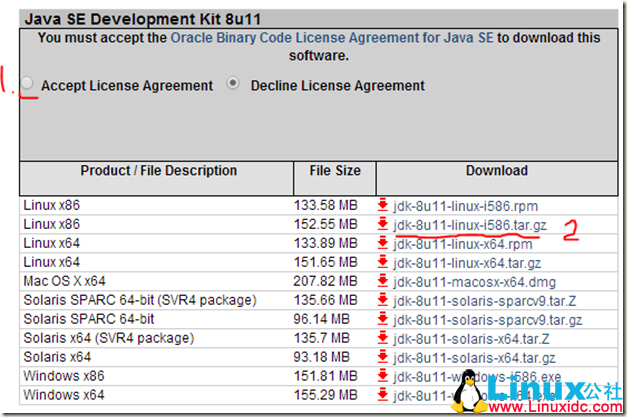Download jdk-8u11-linux-i586.tar.gz file link
The image size is (627, 417).
tap(470, 225)
